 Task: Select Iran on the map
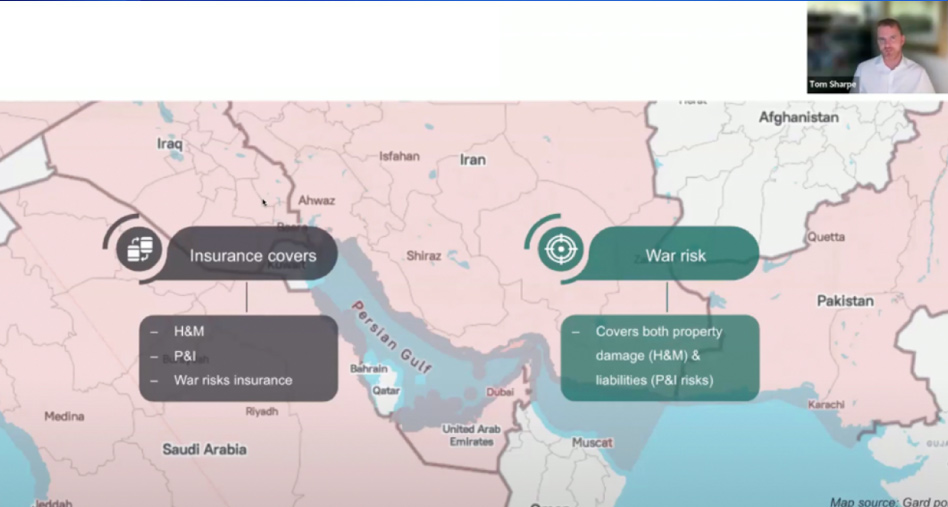tap(472, 160)
